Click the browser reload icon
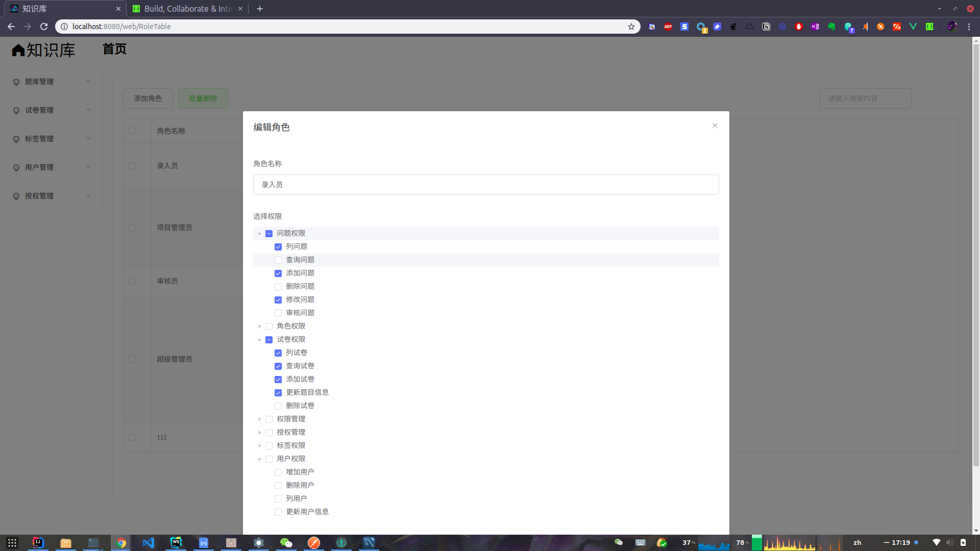980x551 pixels. pyautogui.click(x=44, y=27)
